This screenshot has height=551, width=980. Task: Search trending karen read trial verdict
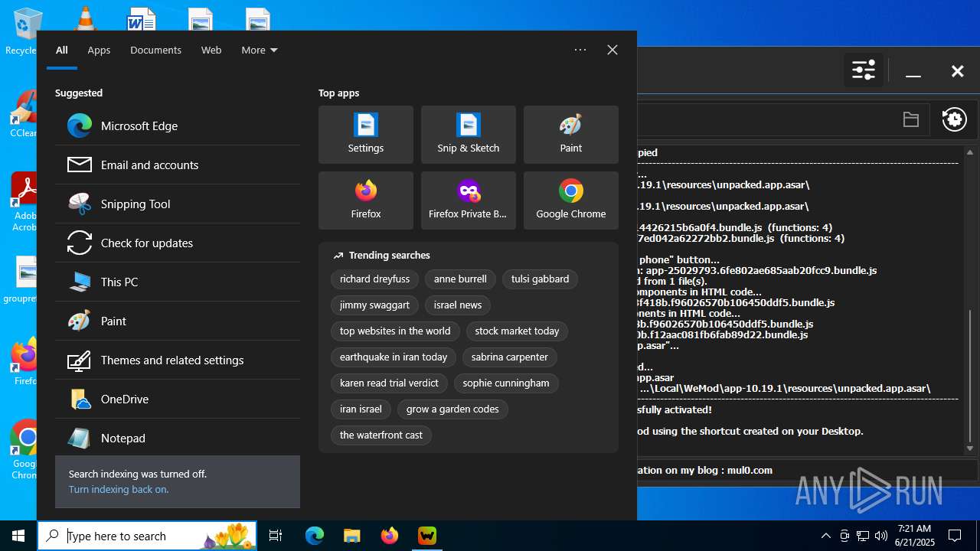(x=389, y=383)
